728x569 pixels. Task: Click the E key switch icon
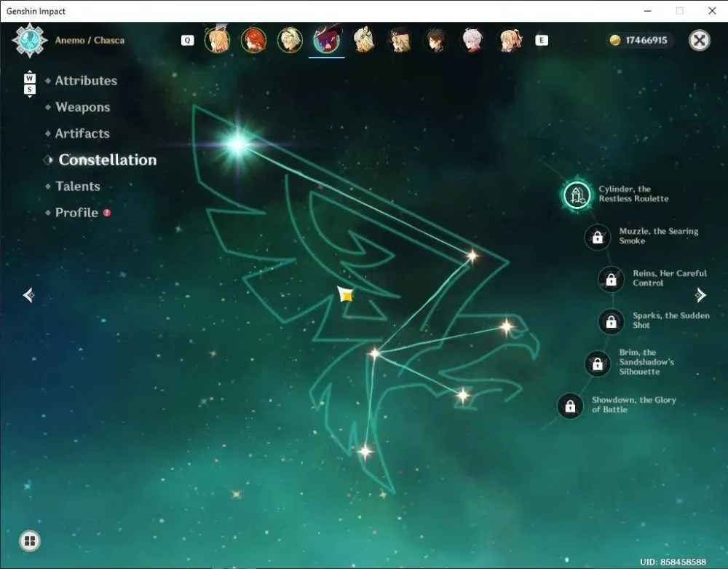pyautogui.click(x=542, y=40)
